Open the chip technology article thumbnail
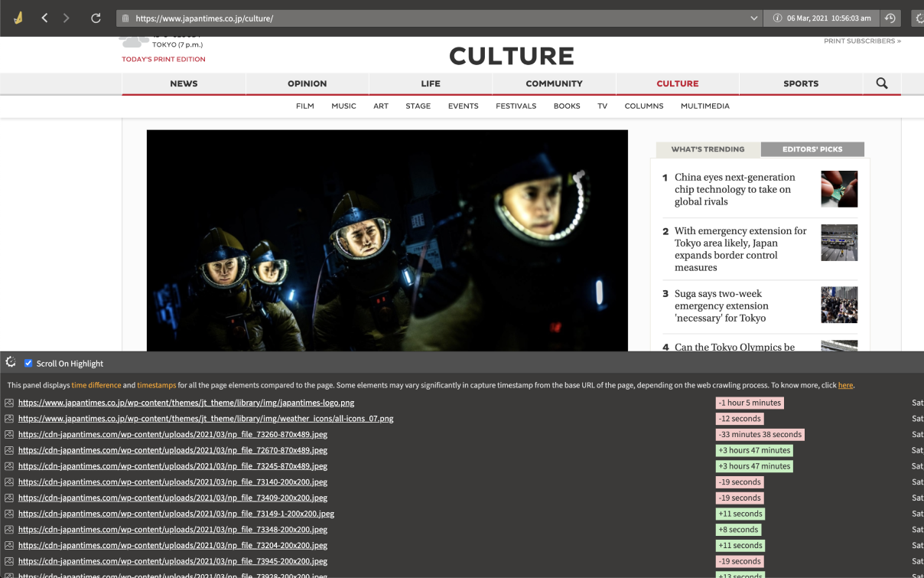The image size is (924, 578). click(839, 189)
